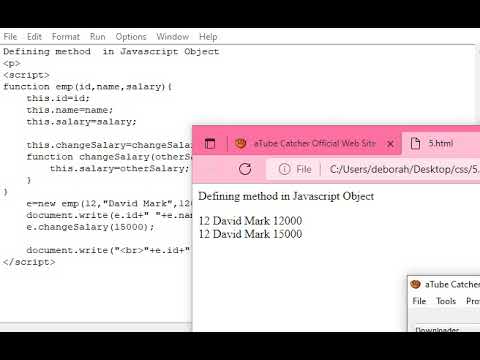Open the Format menu in the editor
480x360 pixels.
(x=66, y=37)
